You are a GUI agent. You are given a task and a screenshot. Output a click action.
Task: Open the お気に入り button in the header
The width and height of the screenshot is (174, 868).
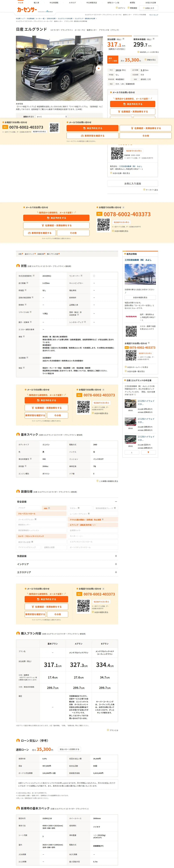click(149, 8)
